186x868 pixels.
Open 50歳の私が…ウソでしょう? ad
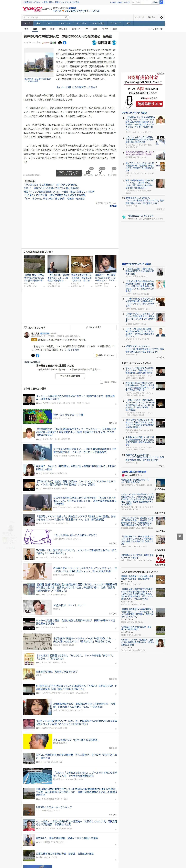click(x=69, y=606)
